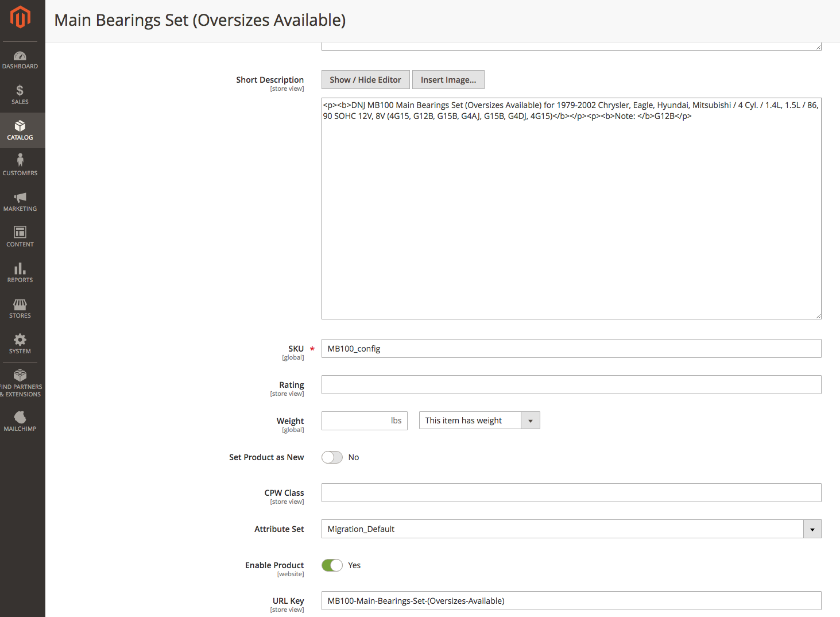Toggle Set Product as New to Yes
The height and width of the screenshot is (617, 840).
332,457
